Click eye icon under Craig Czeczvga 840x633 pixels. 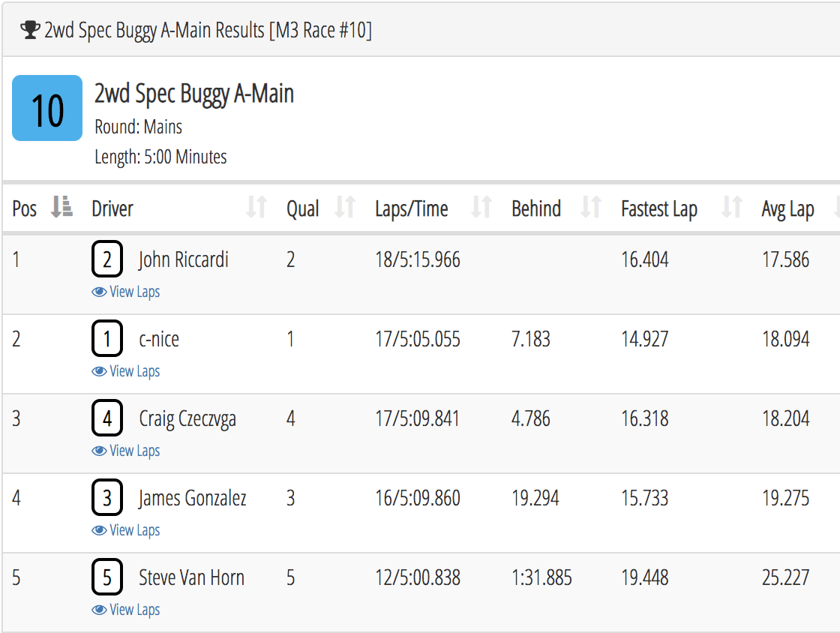pyautogui.click(x=99, y=451)
